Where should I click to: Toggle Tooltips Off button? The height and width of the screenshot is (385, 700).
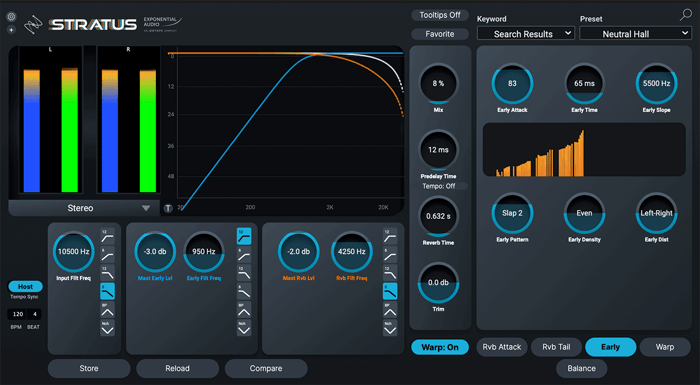(x=440, y=15)
